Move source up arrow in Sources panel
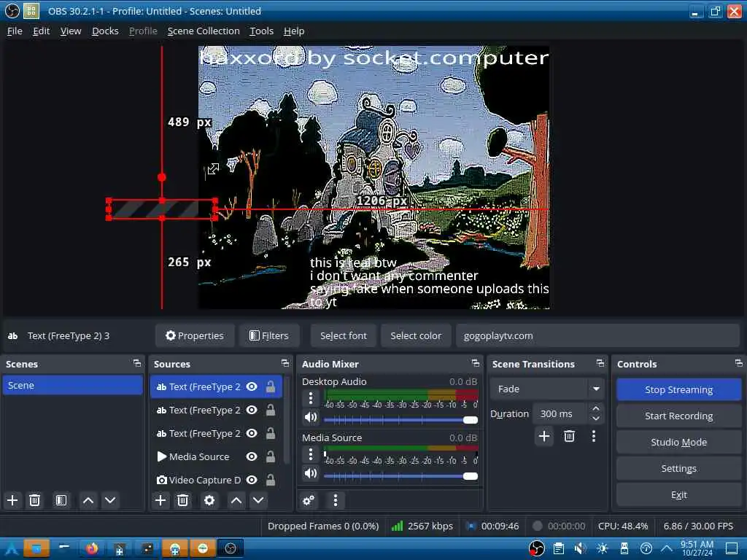This screenshot has height=560, width=747. 236,500
